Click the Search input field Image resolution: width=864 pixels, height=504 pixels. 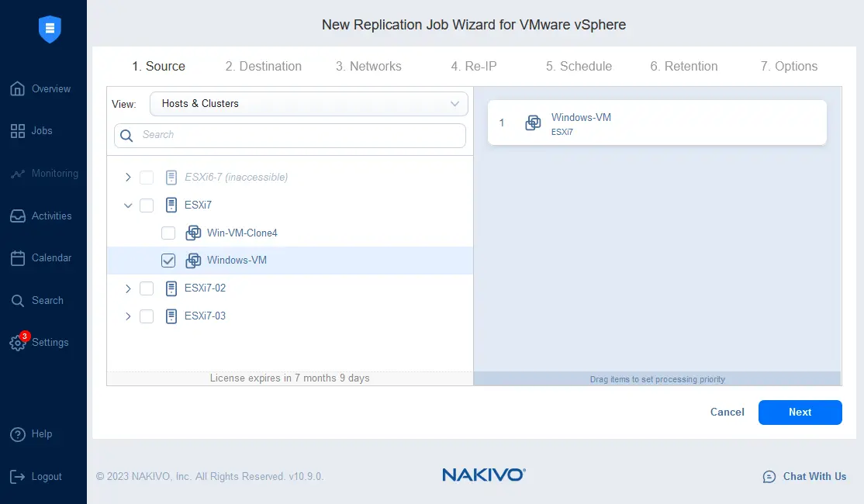click(x=290, y=136)
